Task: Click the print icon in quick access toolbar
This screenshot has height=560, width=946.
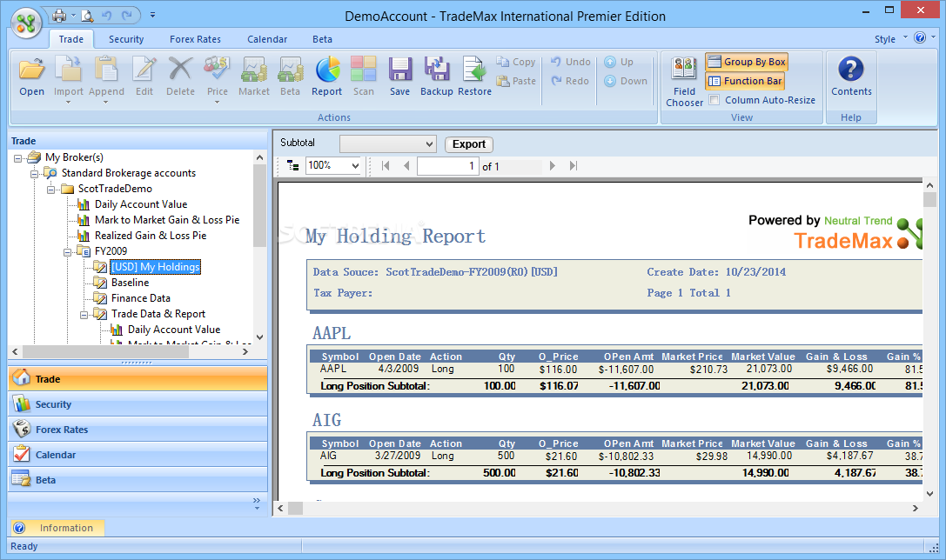Action: point(59,15)
